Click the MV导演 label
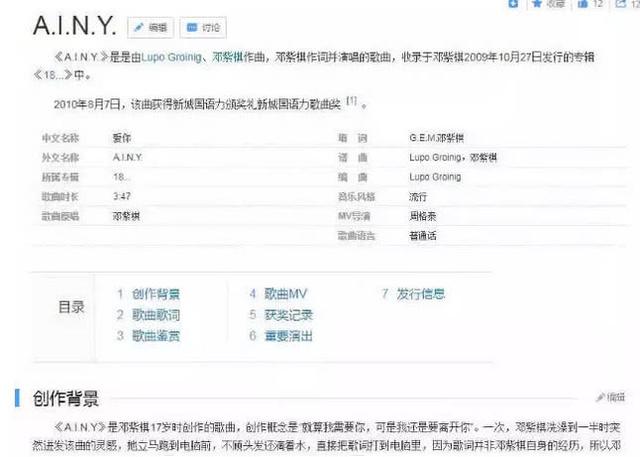640x457 pixels. (354, 216)
